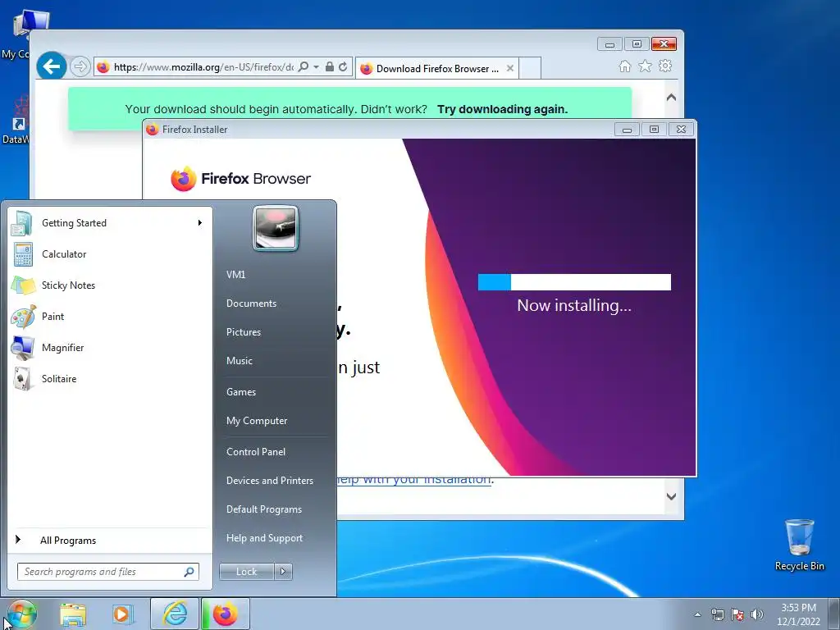Click the Windows Start orb
This screenshot has width=840, height=630.
[21, 614]
